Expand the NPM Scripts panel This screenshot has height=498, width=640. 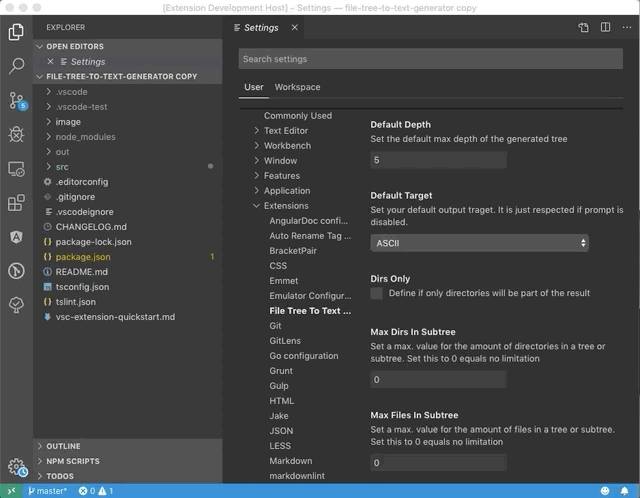click(x=128, y=461)
